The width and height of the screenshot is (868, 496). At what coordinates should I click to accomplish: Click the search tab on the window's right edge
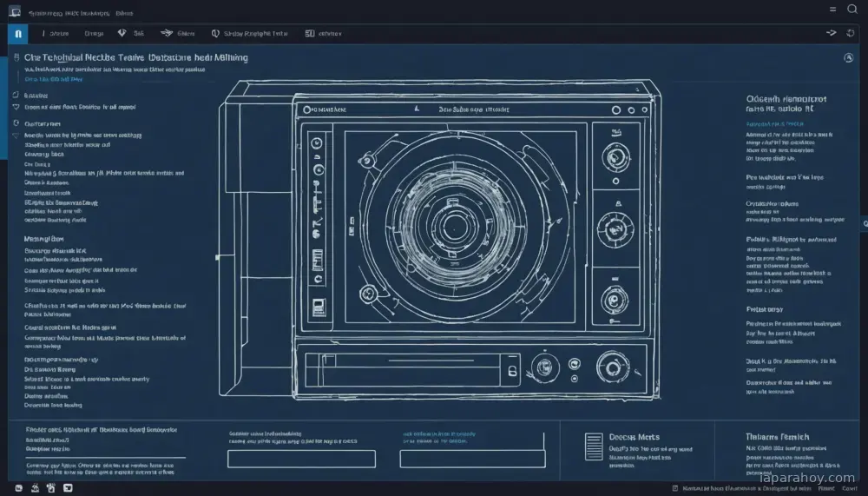(865, 223)
